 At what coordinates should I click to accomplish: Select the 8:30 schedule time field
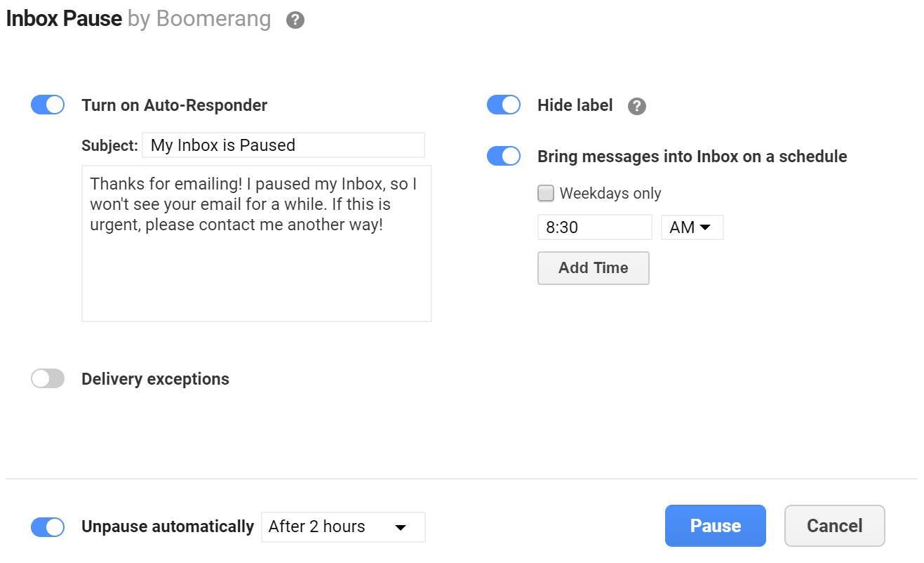tap(594, 227)
